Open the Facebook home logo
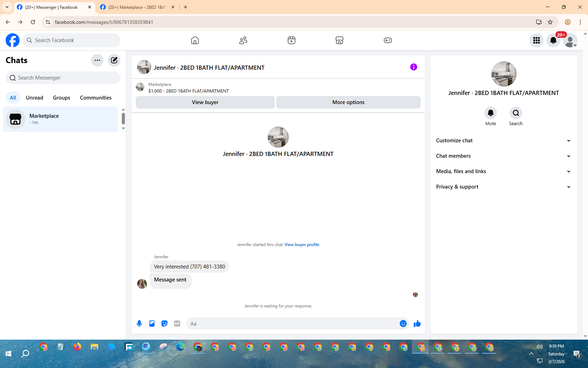588x368 pixels. (13, 40)
